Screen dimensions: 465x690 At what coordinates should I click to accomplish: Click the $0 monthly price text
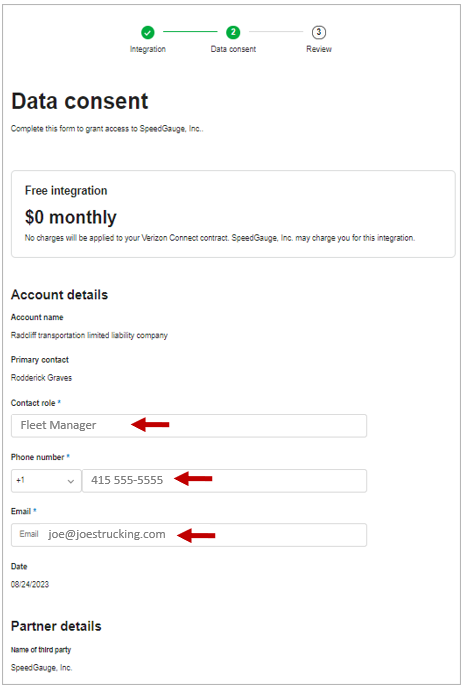pyautogui.click(x=70, y=217)
